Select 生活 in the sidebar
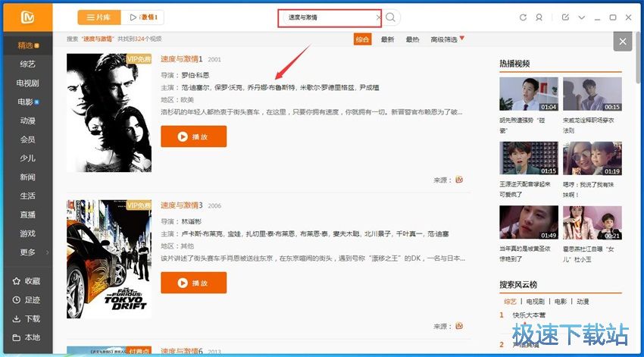Screen dimensions: 644x357 click(28, 196)
